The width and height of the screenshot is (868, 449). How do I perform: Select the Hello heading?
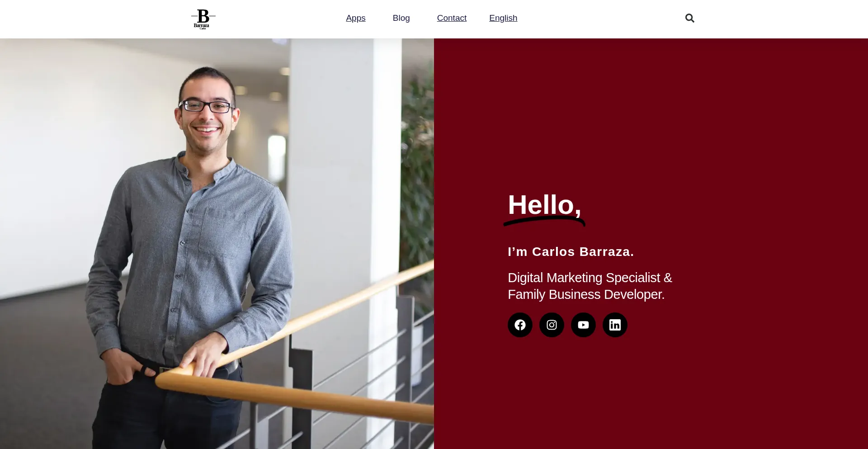pyautogui.click(x=544, y=205)
